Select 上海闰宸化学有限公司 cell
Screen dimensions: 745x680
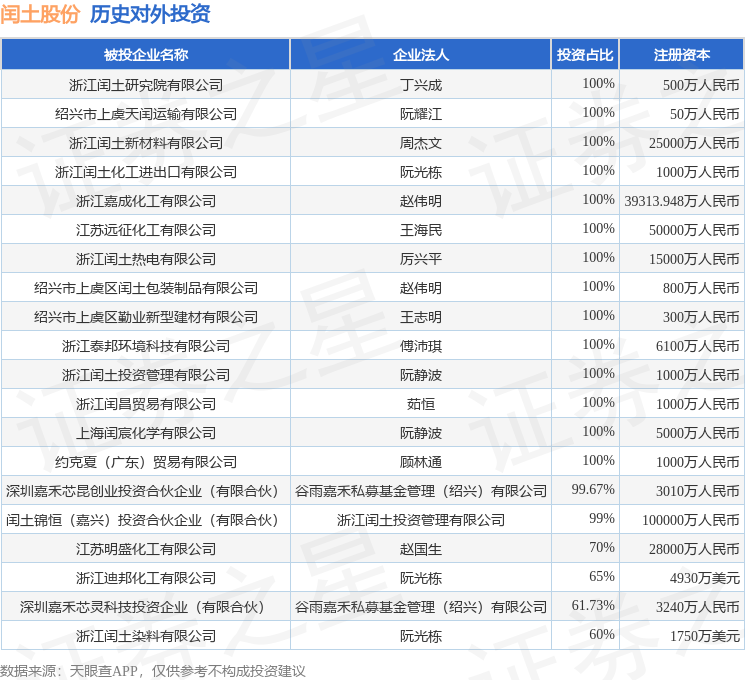click(146, 433)
